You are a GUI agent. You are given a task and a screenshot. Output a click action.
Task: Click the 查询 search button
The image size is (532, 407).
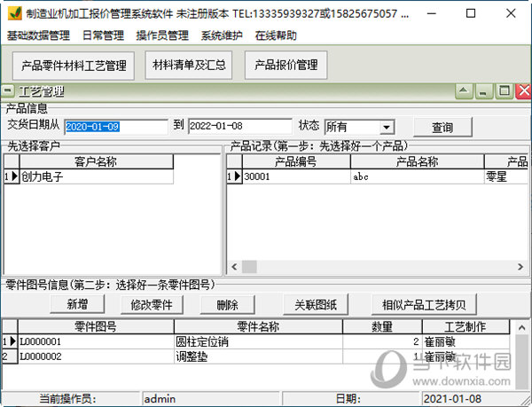tap(442, 128)
